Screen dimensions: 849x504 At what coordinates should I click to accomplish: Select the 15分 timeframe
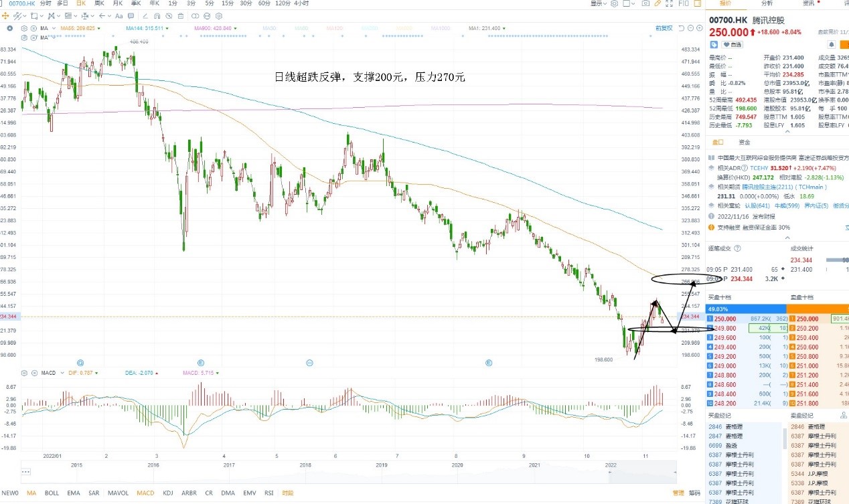(228, 3)
